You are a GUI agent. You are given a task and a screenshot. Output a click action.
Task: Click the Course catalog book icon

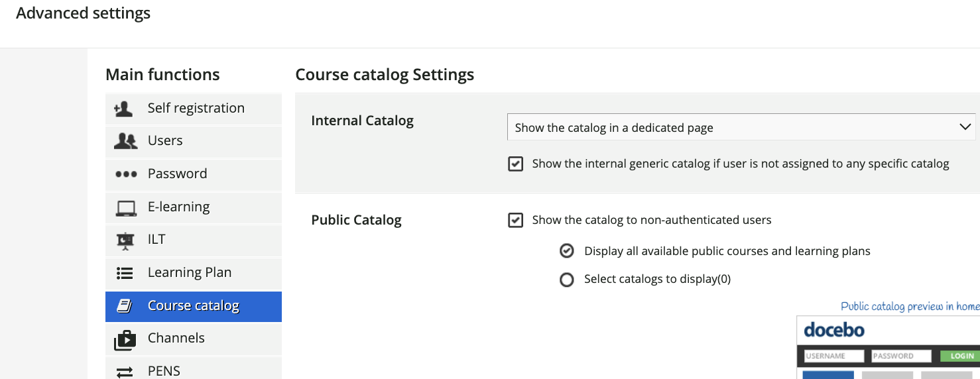(x=124, y=306)
